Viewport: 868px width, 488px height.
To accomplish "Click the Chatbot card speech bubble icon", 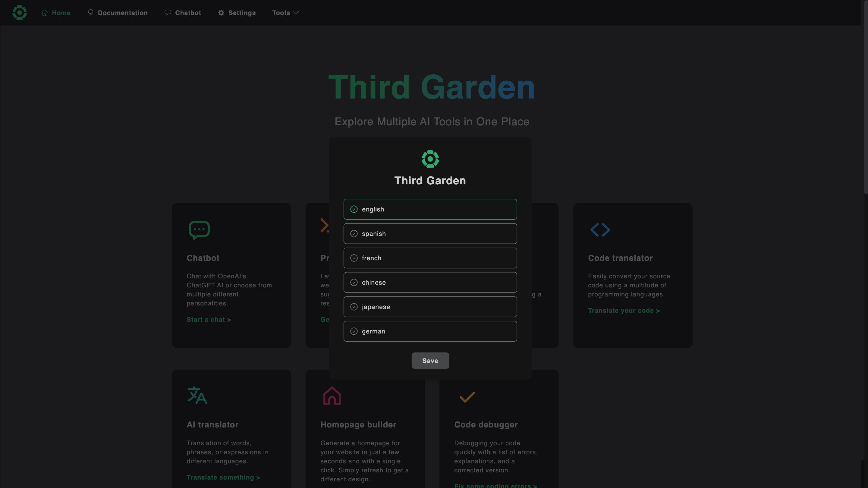I will pos(199,230).
